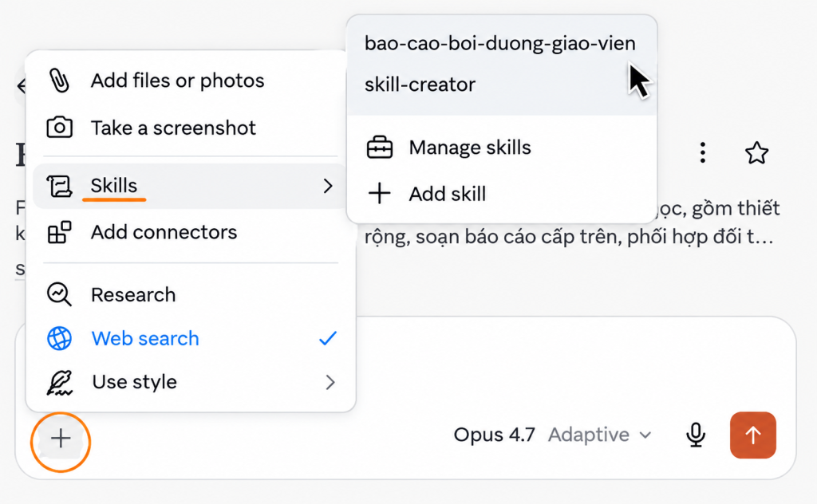The width and height of the screenshot is (817, 504).
Task: Open the Opus 4.7 Adaptive model dropdown
Action: click(x=552, y=435)
